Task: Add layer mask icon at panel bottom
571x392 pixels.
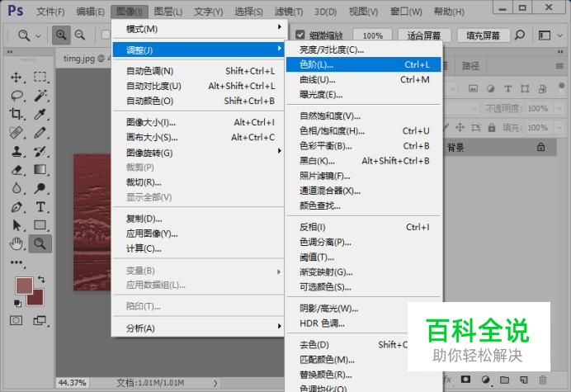Action: [465, 380]
